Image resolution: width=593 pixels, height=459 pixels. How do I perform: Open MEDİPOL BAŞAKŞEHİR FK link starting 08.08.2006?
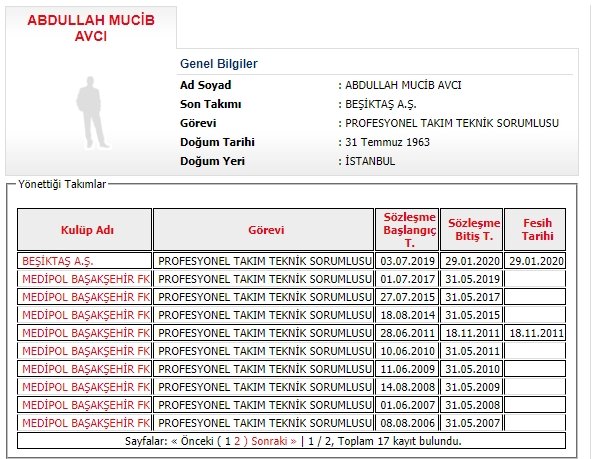[86, 423]
